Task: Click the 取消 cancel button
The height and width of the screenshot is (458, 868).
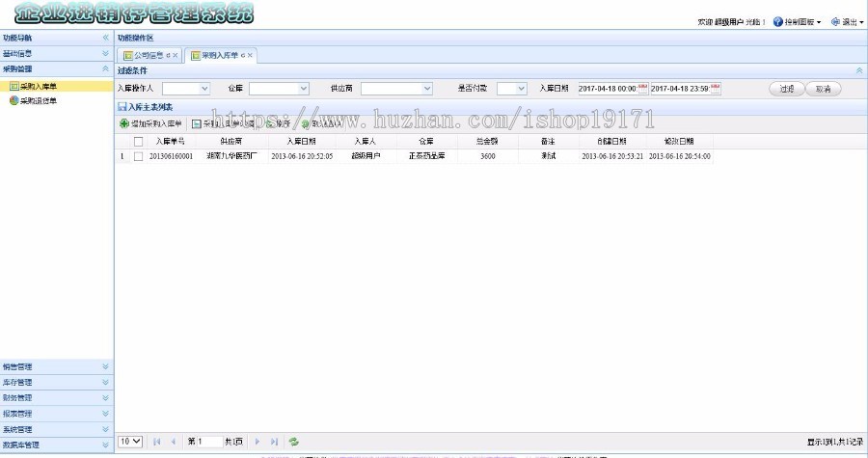Action: 824,89
